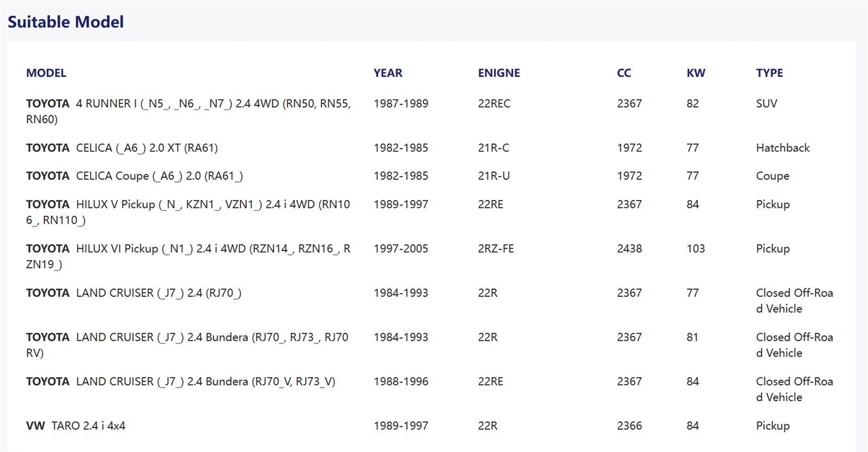Click the KW value 82
Image resolution: width=868 pixels, height=452 pixels.
point(693,104)
